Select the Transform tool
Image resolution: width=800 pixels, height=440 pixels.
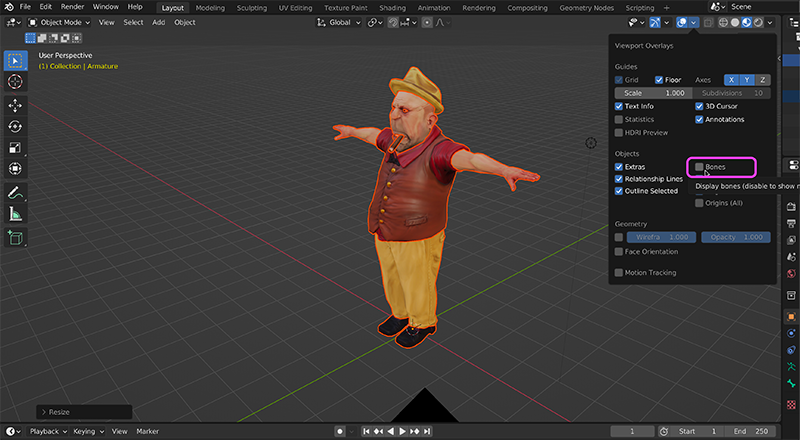click(15, 168)
